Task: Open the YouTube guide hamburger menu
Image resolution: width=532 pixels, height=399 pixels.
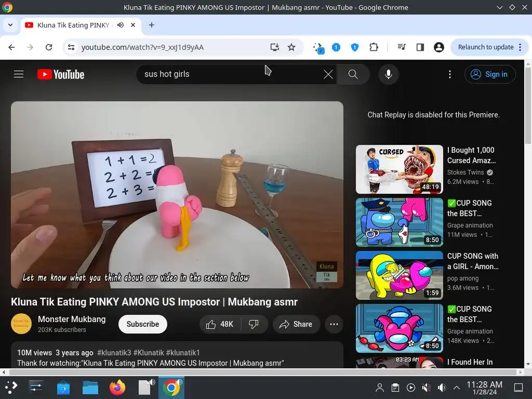Action: (x=19, y=74)
